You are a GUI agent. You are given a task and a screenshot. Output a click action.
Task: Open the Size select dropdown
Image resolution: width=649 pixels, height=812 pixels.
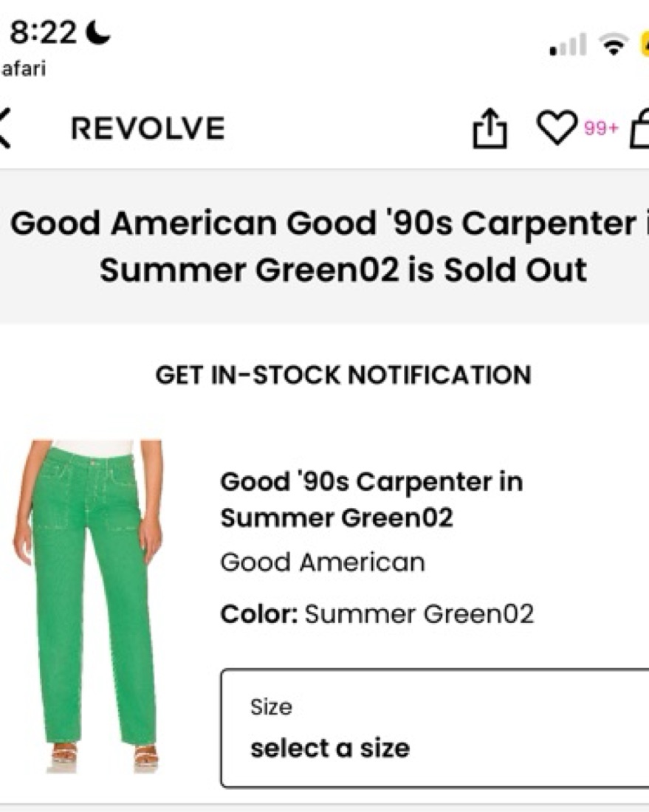(x=435, y=729)
